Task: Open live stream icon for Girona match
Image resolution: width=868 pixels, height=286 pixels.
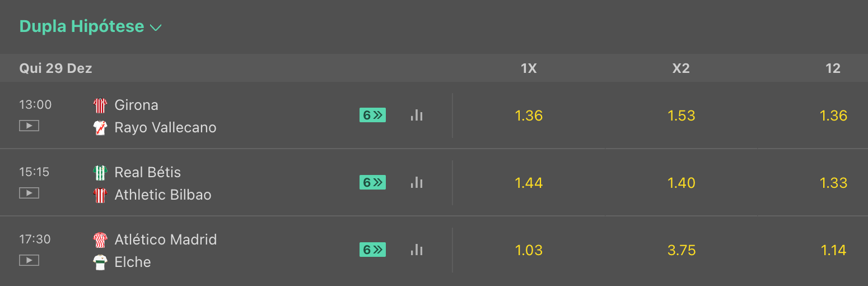Action: [29, 126]
